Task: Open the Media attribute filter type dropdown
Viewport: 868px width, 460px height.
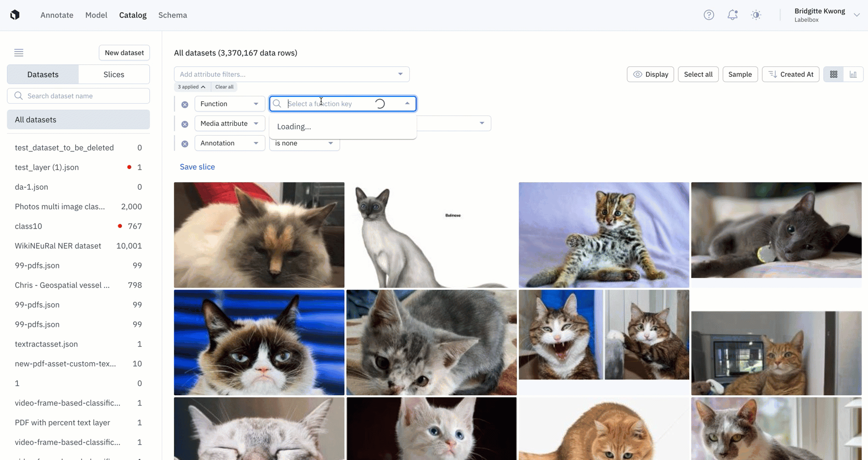Action: point(230,123)
